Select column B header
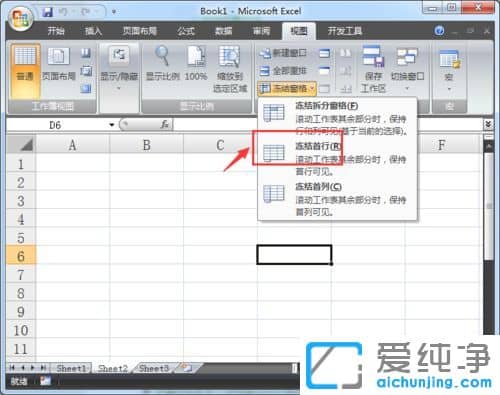Screen dimensions: 500x395 146,145
